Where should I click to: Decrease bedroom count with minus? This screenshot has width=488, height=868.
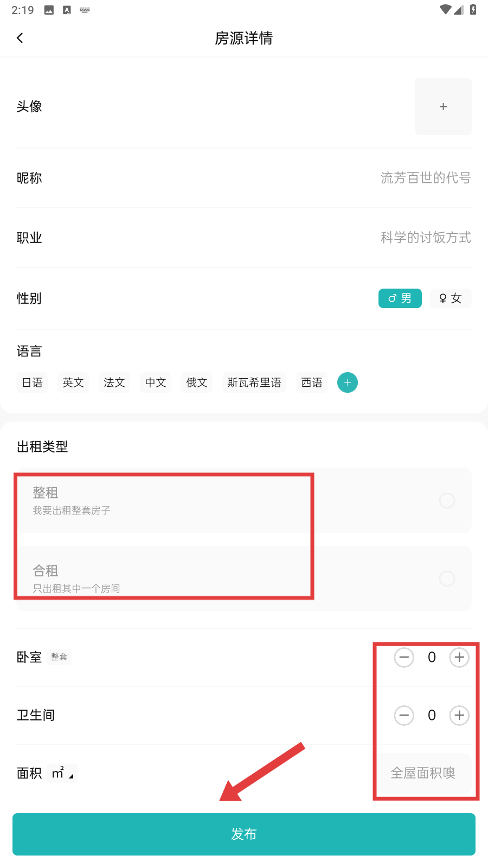click(x=404, y=658)
